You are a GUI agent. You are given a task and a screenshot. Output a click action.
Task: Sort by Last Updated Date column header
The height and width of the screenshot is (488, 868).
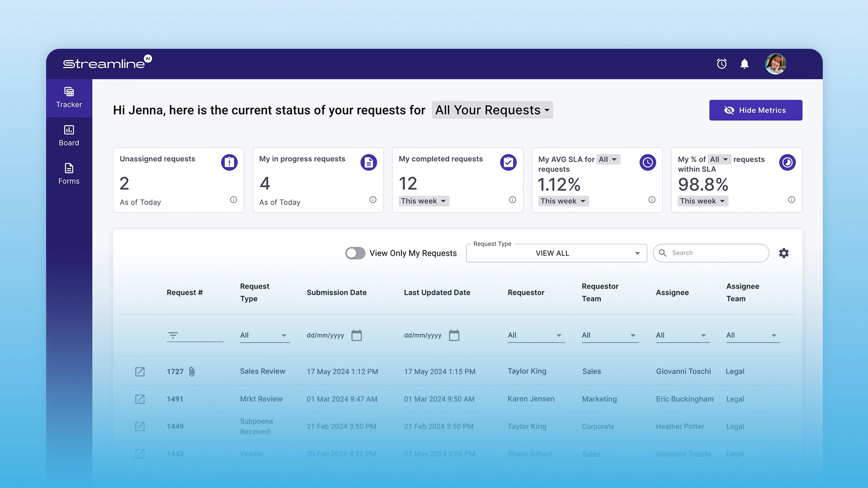coord(437,292)
